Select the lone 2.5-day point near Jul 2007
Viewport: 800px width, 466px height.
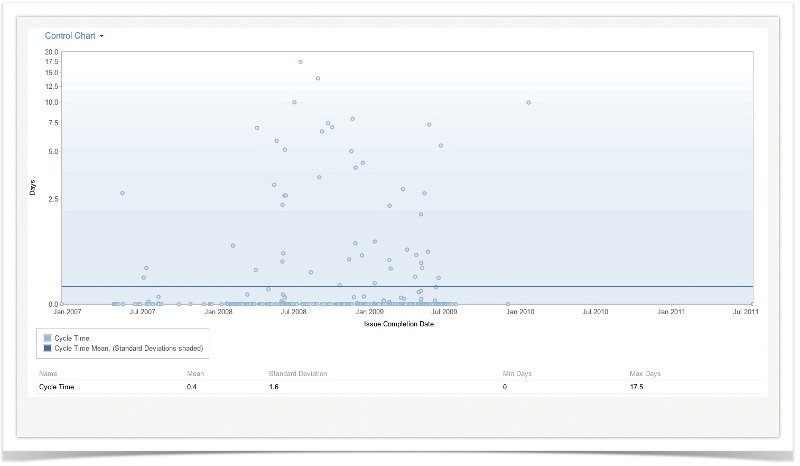[122, 193]
